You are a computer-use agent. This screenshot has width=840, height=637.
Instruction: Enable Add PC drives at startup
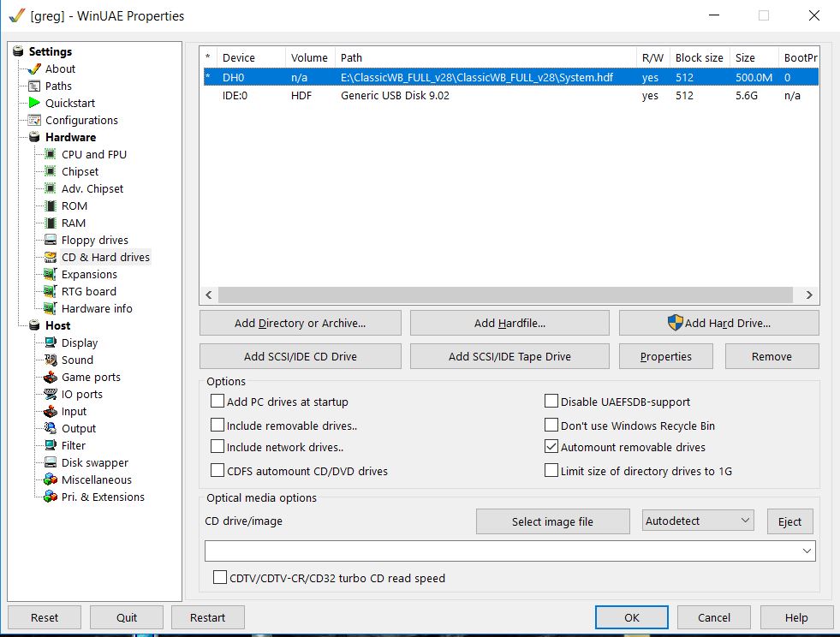tap(217, 402)
